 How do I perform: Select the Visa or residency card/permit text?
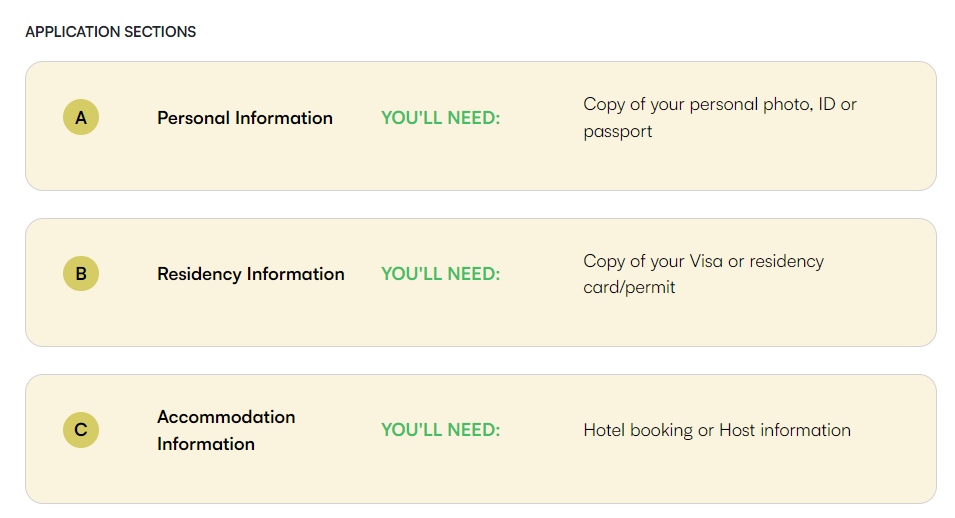(703, 274)
